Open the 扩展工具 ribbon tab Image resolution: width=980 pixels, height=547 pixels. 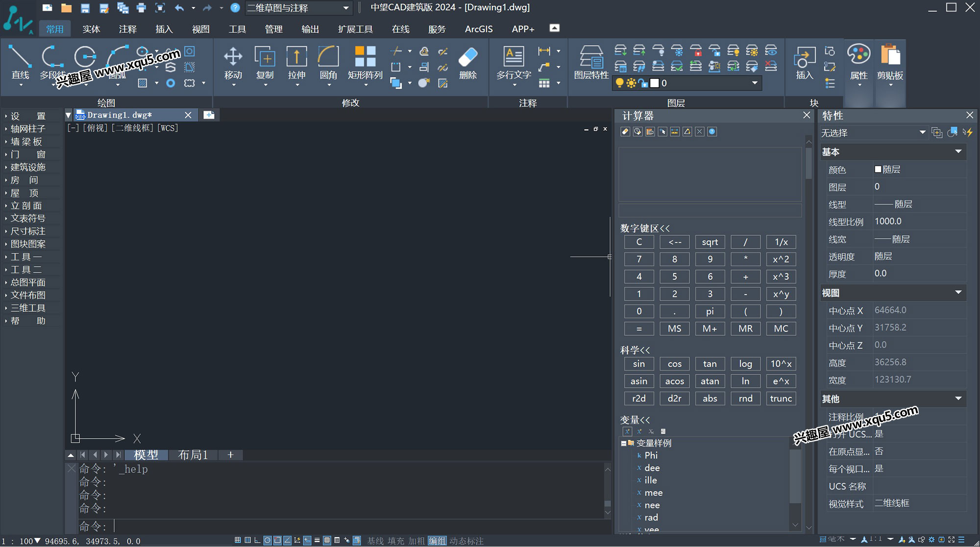pos(355,29)
